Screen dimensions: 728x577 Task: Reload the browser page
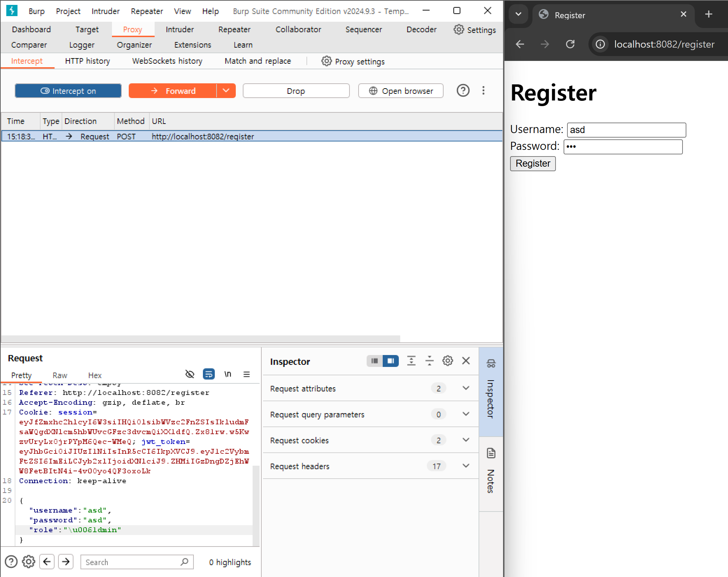pos(570,44)
